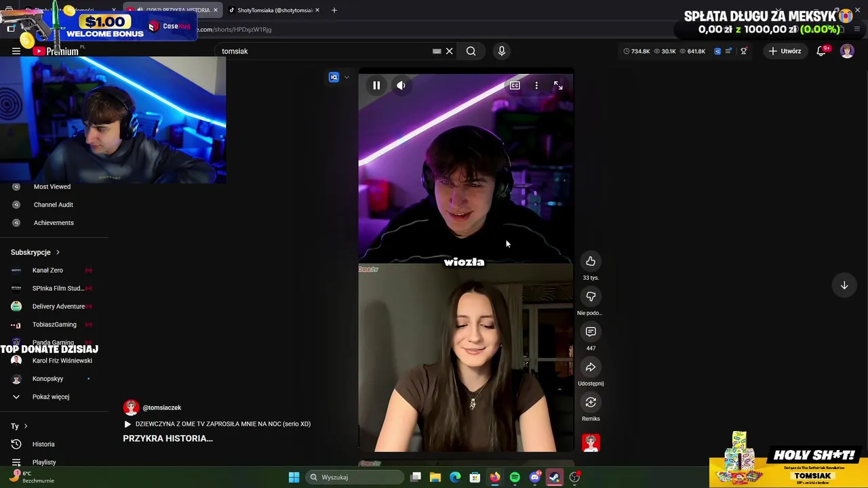Screen dimensions: 868x488
Task: Open Steam from the taskbar
Action: pyautogui.click(x=555, y=477)
